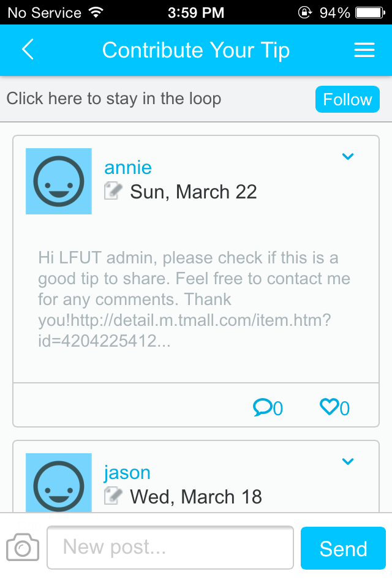Tap the Wi-Fi icon in the status bar

tap(96, 12)
